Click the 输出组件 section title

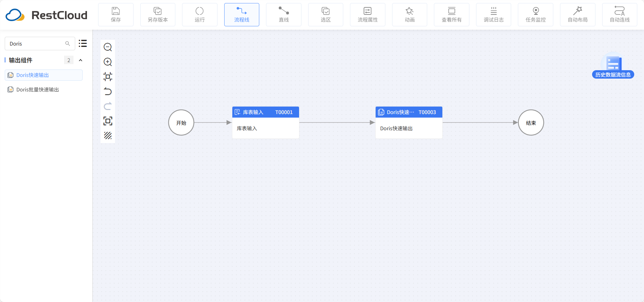click(x=21, y=60)
